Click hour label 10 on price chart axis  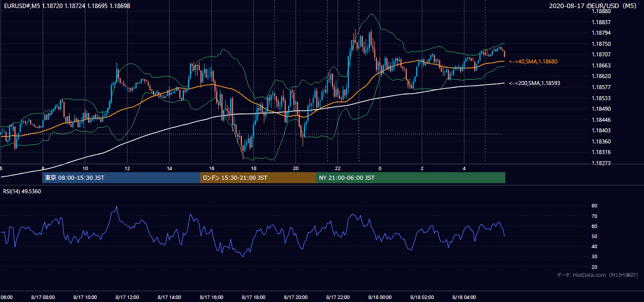[85, 169]
